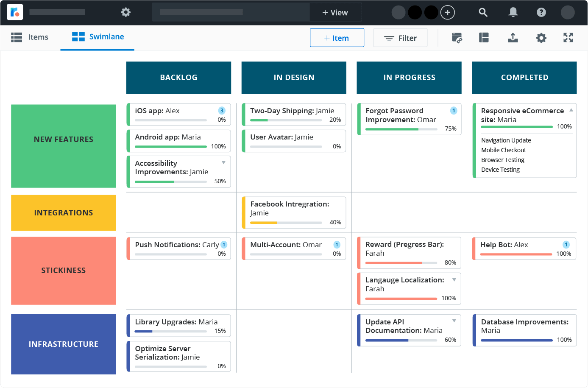The height and width of the screenshot is (388, 588).
Task: Click the user profile avatar
Action: pyautogui.click(x=567, y=12)
